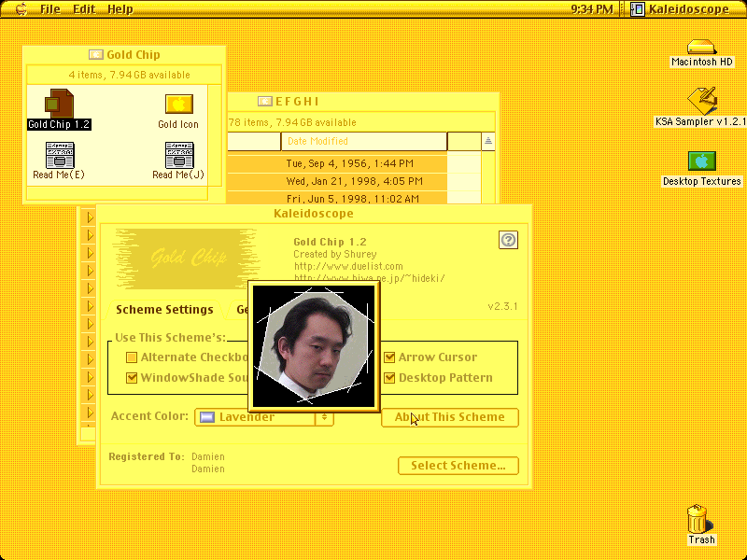Click the "Wed, Jan 21, 1998, 4:05 PM" row

[x=354, y=181]
